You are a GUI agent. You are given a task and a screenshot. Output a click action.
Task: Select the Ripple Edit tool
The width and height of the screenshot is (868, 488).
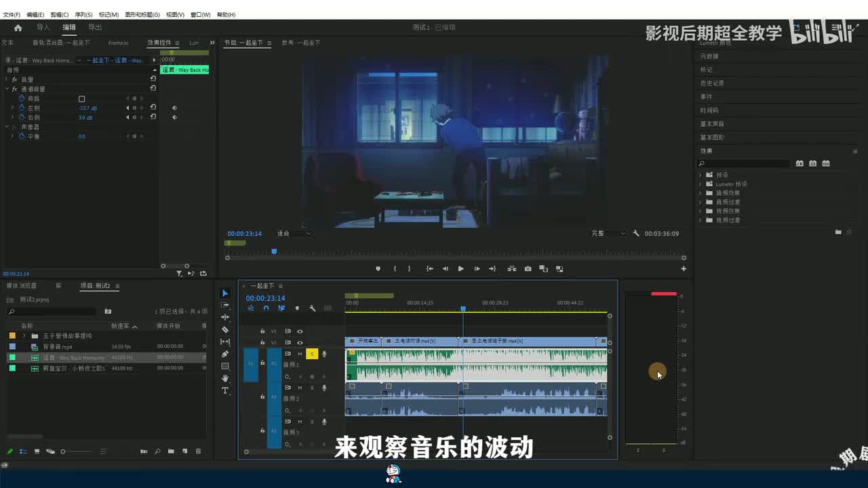[x=225, y=317]
